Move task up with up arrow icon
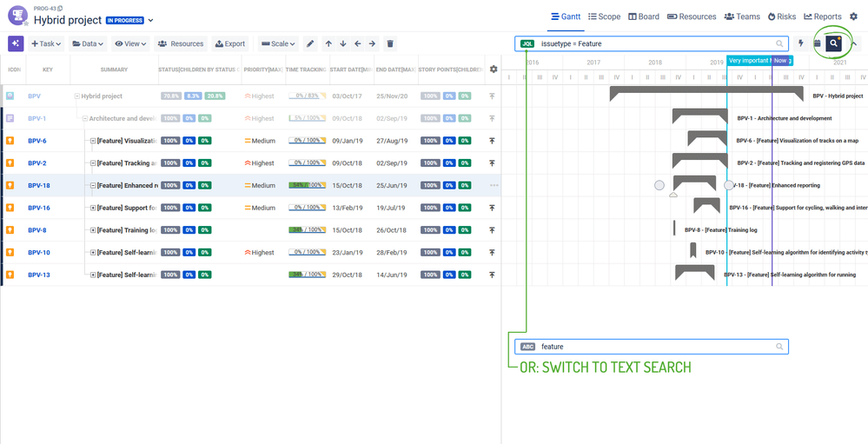This screenshot has height=444, width=868. pyautogui.click(x=328, y=43)
